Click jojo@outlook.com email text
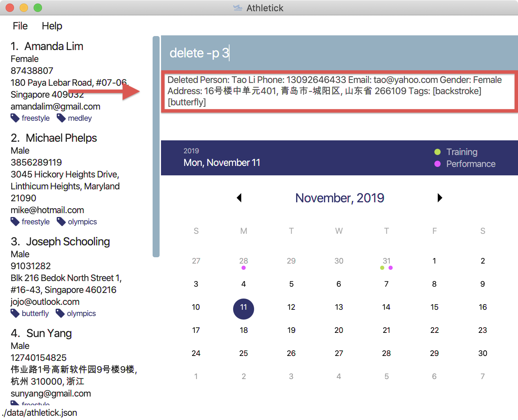The width and height of the screenshot is (518, 420). 45,302
